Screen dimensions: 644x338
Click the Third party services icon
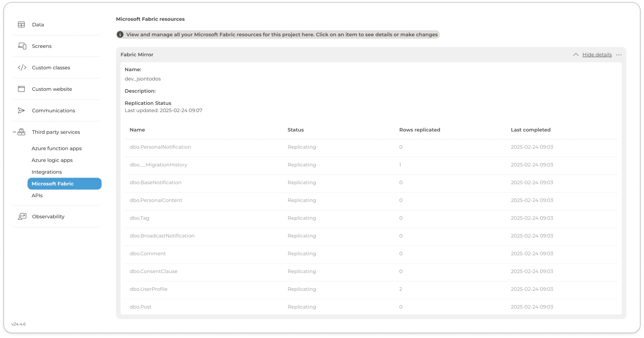[22, 132]
